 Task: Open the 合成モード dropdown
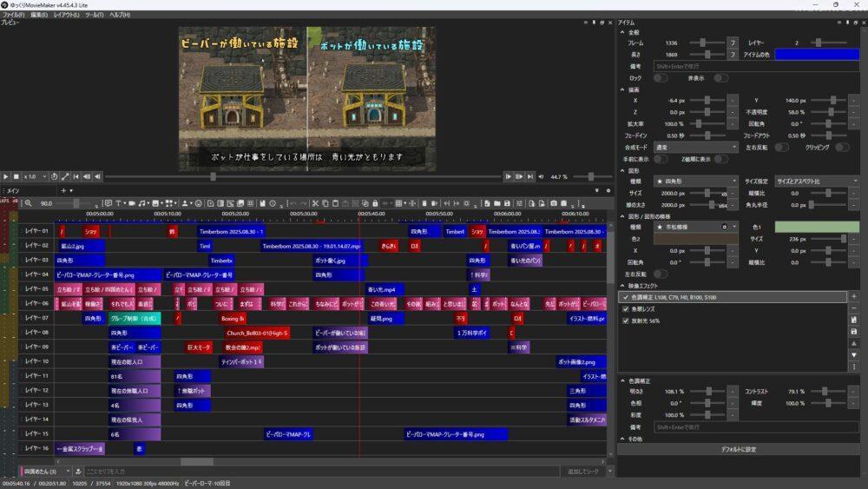(694, 148)
